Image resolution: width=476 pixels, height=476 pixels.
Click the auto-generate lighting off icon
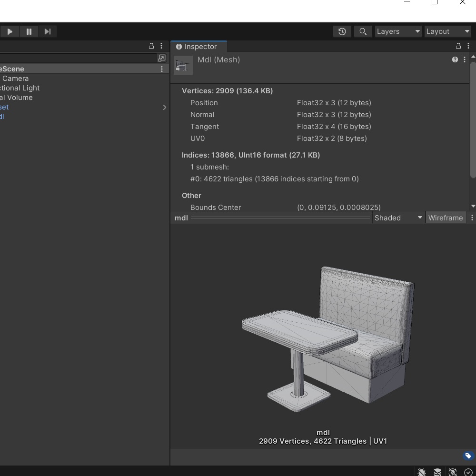(453, 472)
